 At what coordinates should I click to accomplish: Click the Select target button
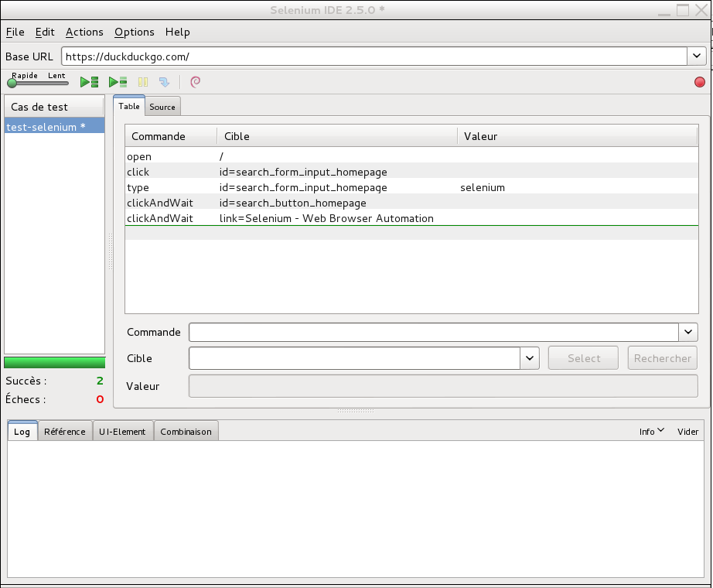pos(582,357)
